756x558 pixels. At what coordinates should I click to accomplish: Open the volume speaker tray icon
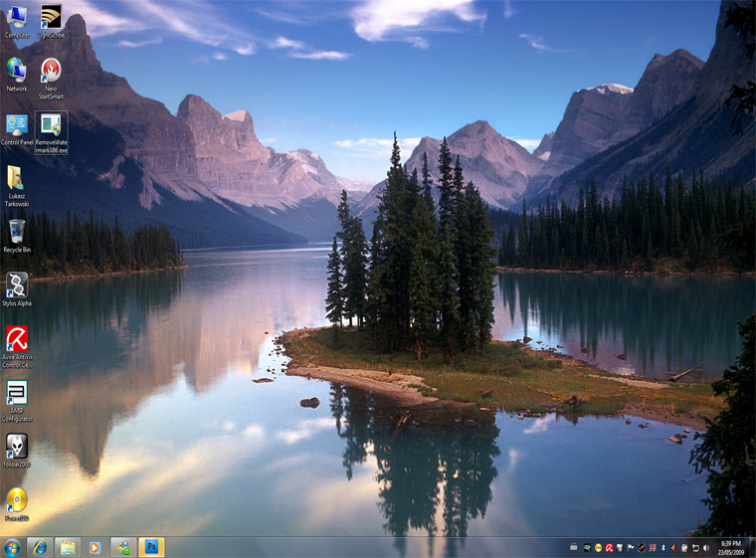(706, 548)
